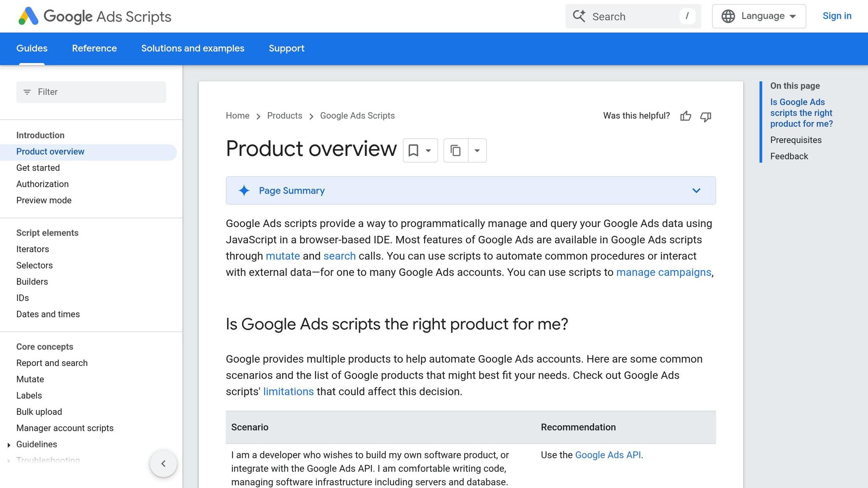Open IDs in sidebar
Viewport: 868px width, 488px height.
[x=22, y=298]
